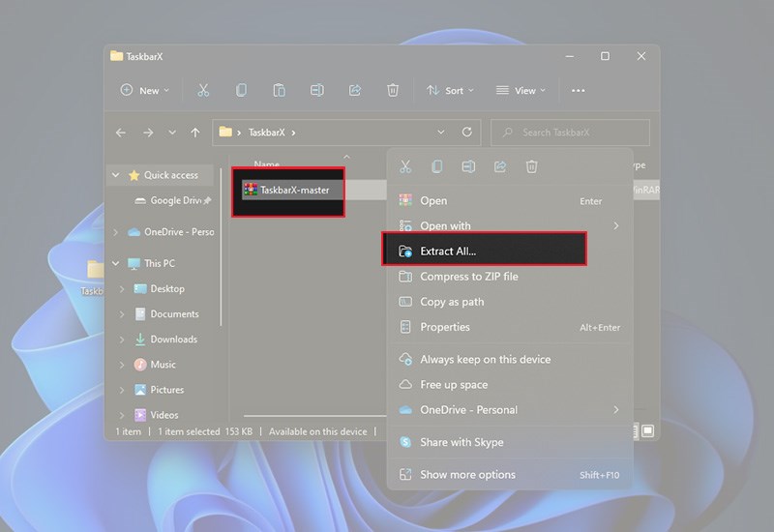Open the See more ellipsis menu
The width and height of the screenshot is (774, 532).
579,90
